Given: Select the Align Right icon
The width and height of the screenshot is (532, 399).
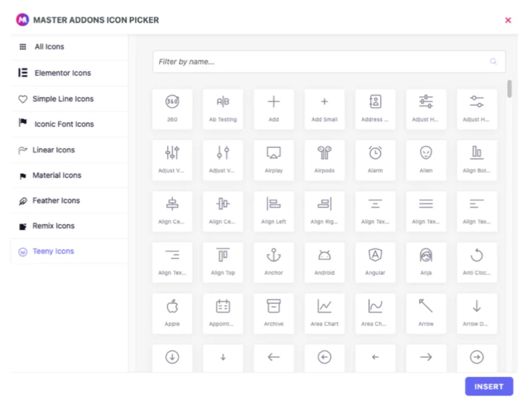Looking at the screenshot, I should point(325,211).
